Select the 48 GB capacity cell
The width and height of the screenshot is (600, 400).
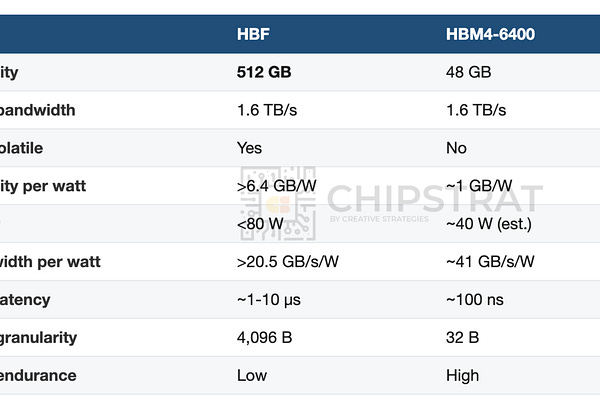(x=468, y=72)
